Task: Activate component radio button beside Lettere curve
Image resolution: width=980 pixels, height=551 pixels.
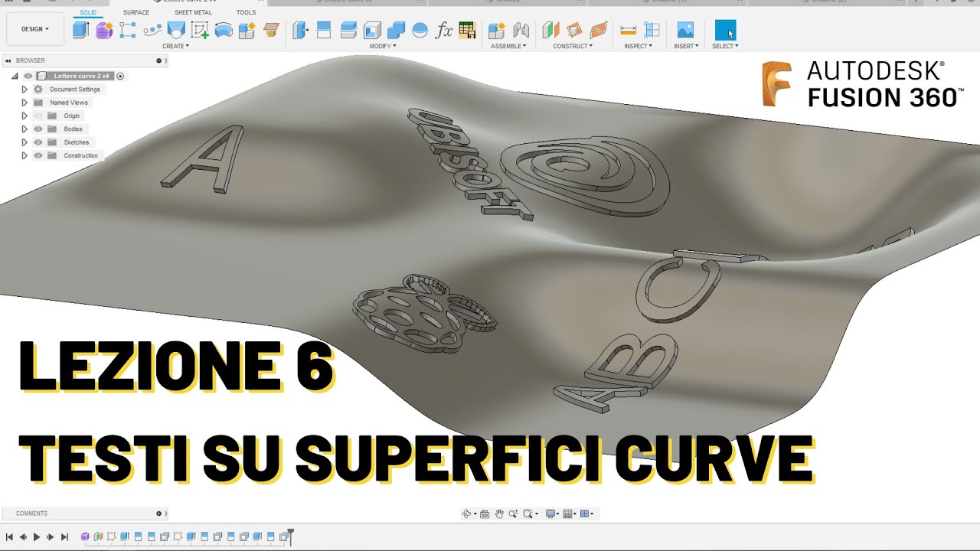Action: pos(120,76)
